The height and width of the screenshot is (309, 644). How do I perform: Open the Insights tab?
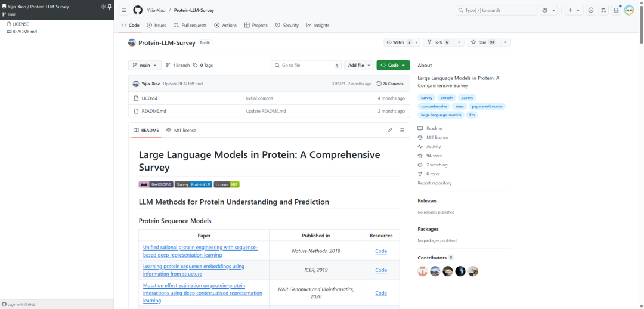pos(318,26)
